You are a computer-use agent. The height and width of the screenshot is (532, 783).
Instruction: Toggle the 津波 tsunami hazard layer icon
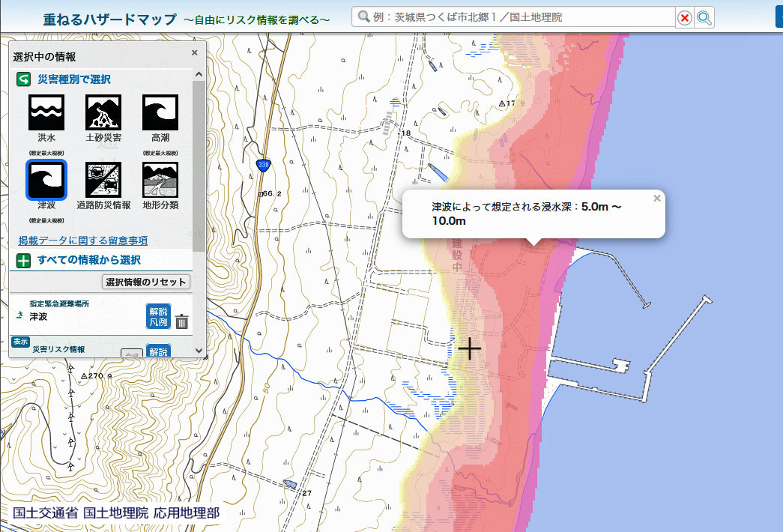tap(47, 180)
